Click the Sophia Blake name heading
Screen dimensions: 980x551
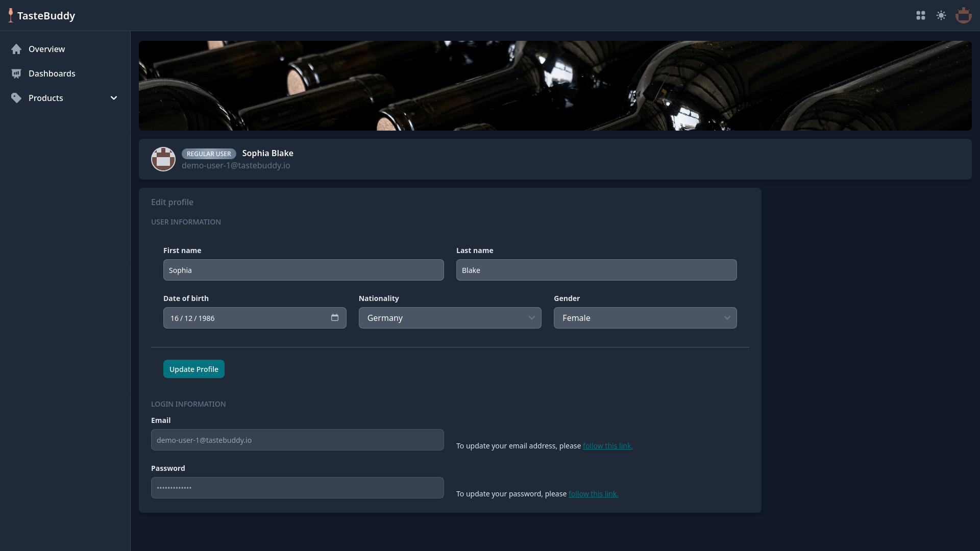point(268,153)
